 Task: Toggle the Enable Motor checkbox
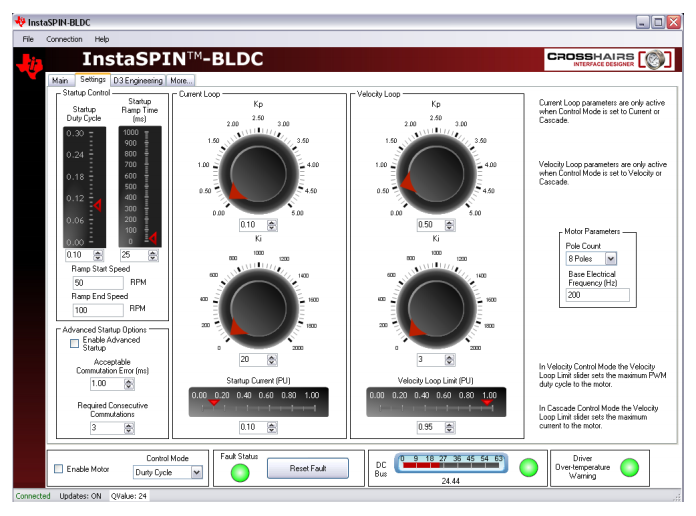[58, 469]
